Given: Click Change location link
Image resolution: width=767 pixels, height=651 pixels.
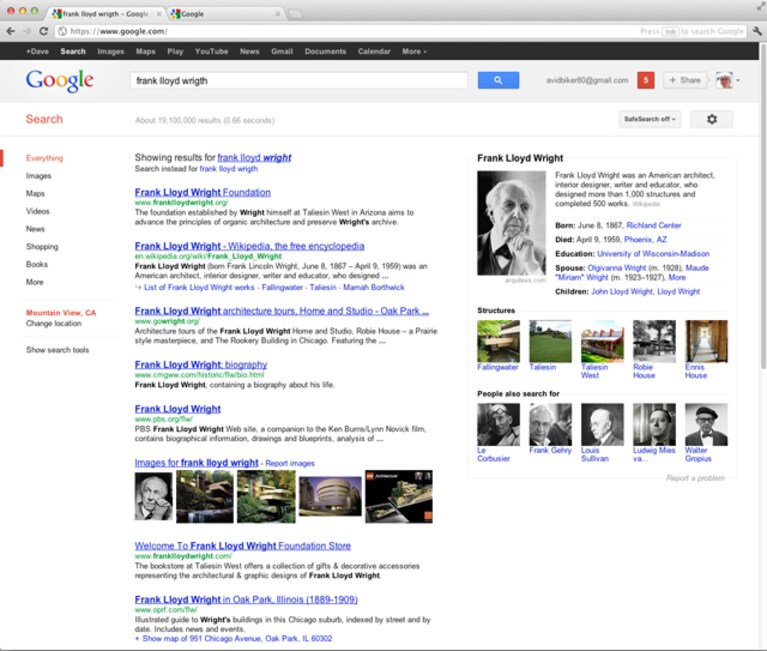Looking at the screenshot, I should (x=54, y=323).
